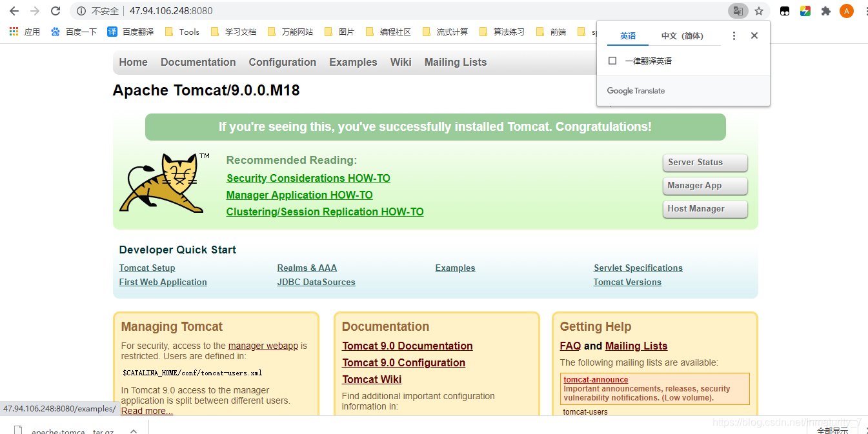868x434 pixels.
Task: Reload the current page
Action: pos(56,11)
